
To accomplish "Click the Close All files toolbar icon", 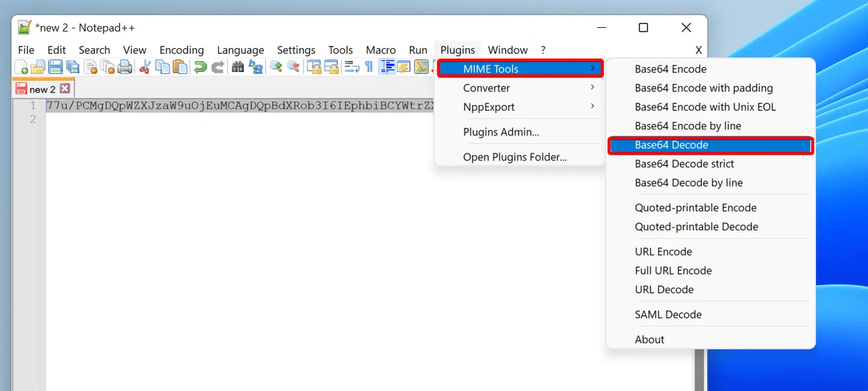I will (108, 67).
